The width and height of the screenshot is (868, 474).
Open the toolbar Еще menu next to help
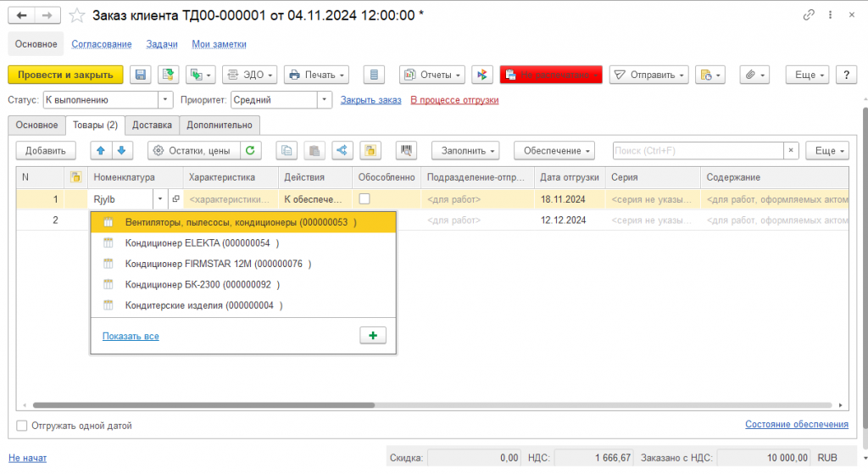tap(808, 75)
